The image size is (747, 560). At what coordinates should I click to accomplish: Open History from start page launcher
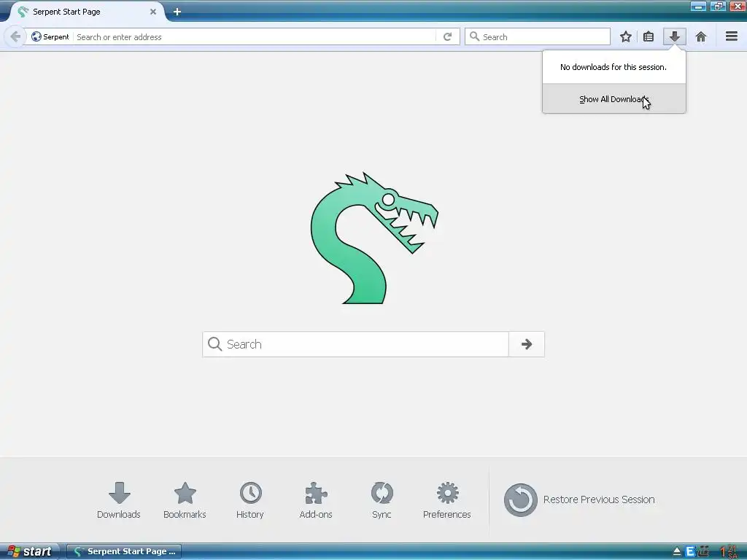click(250, 500)
